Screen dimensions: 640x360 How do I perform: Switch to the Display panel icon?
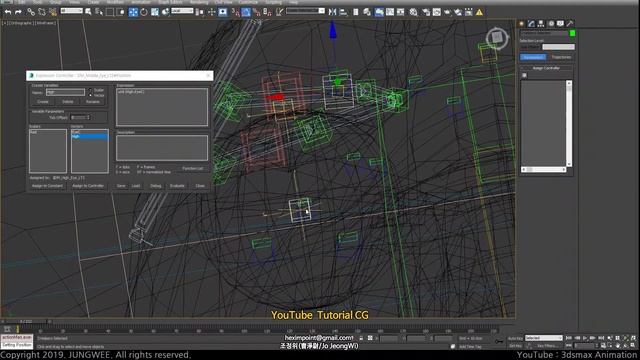[x=560, y=24]
